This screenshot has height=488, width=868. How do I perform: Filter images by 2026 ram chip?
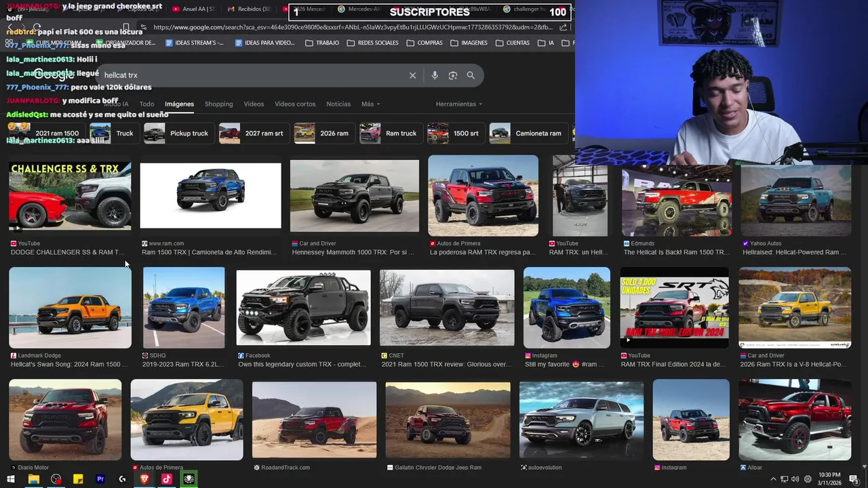(x=323, y=134)
